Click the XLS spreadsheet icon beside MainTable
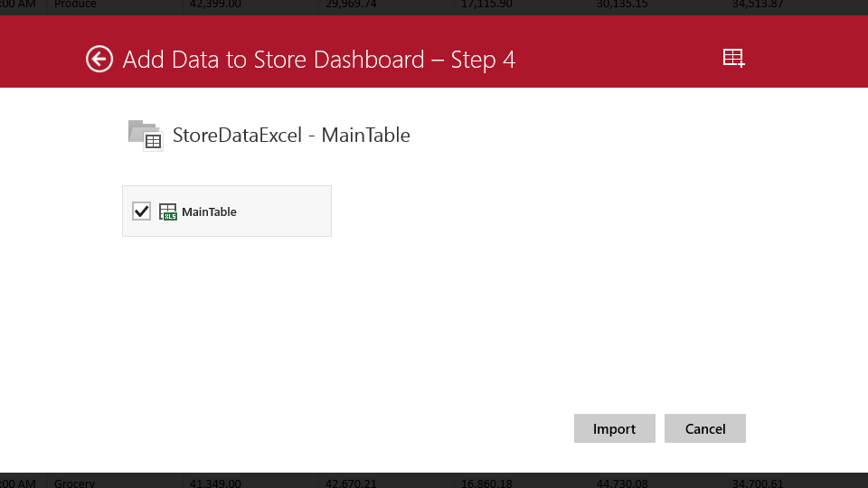 pyautogui.click(x=168, y=211)
